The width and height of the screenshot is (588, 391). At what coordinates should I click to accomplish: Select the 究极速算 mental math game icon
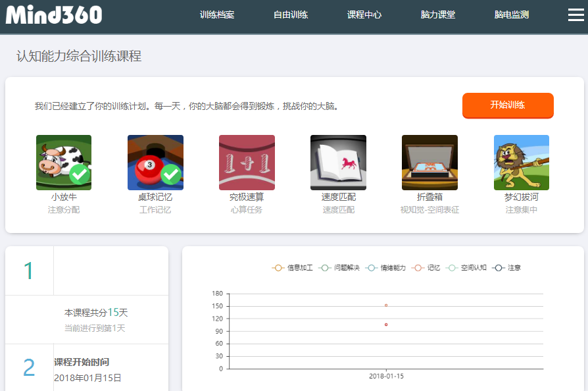pyautogui.click(x=247, y=163)
